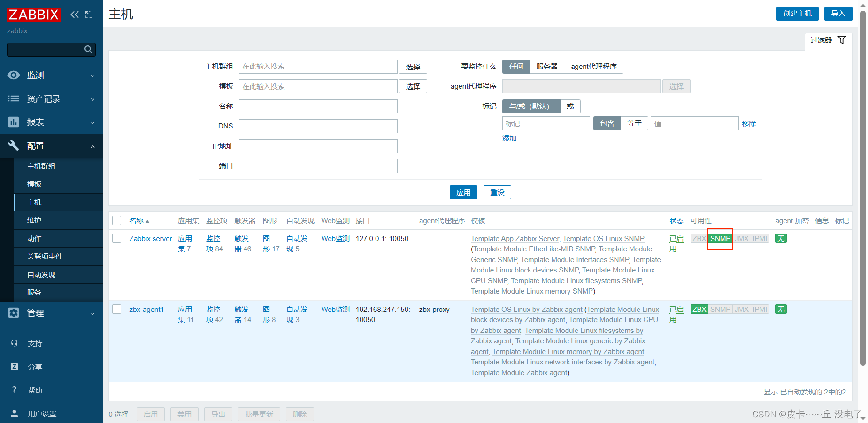868x423 pixels.
Task: Select 包含 tag operator
Action: click(607, 123)
